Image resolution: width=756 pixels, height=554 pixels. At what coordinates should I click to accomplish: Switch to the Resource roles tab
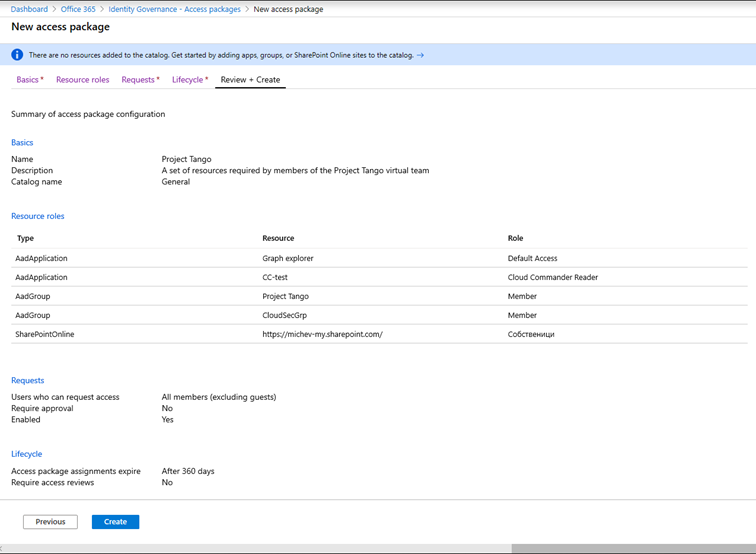click(83, 80)
